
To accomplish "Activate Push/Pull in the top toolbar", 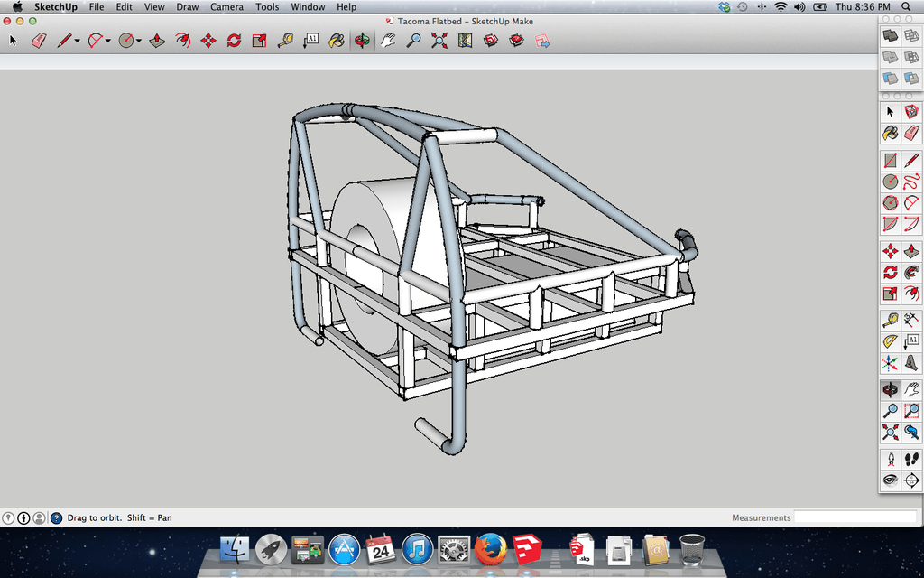I will [157, 41].
